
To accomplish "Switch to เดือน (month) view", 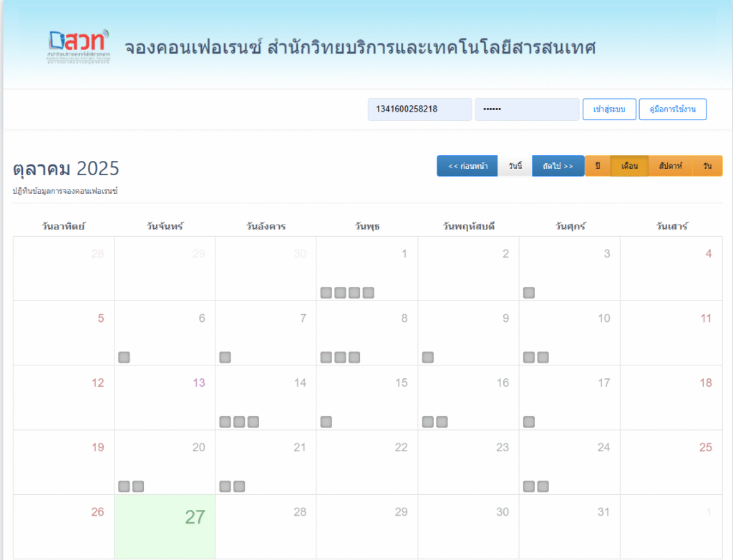I will (x=629, y=166).
